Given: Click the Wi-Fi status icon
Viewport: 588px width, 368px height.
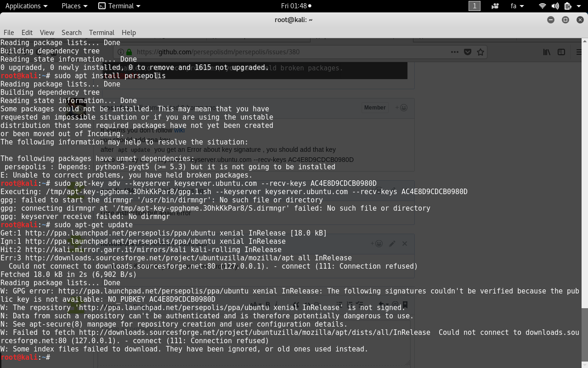Looking at the screenshot, I should pyautogui.click(x=543, y=6).
